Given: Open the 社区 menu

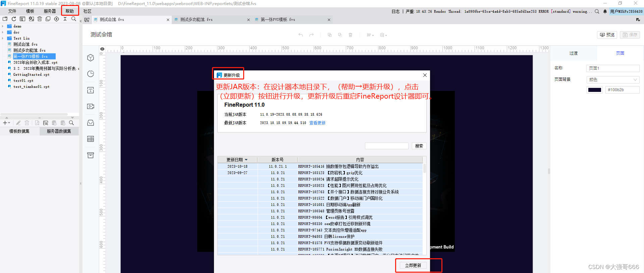Looking at the screenshot, I should click(88, 11).
